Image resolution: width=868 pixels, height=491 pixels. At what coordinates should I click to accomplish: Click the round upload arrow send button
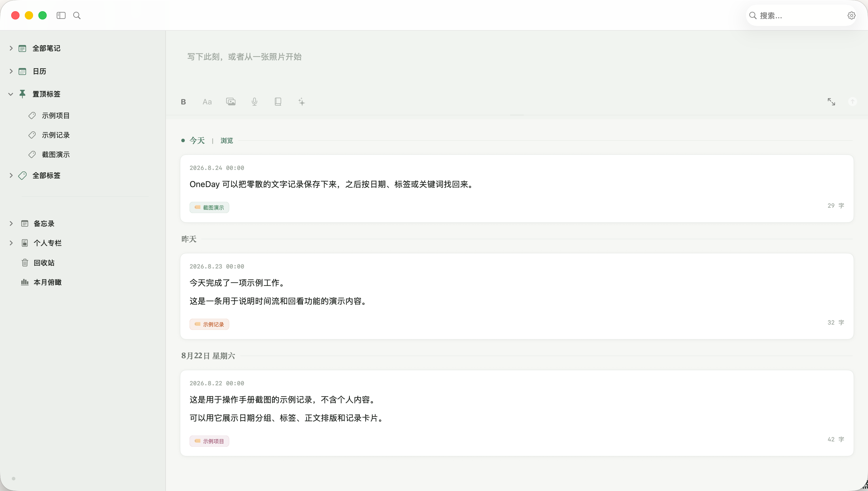click(x=852, y=102)
